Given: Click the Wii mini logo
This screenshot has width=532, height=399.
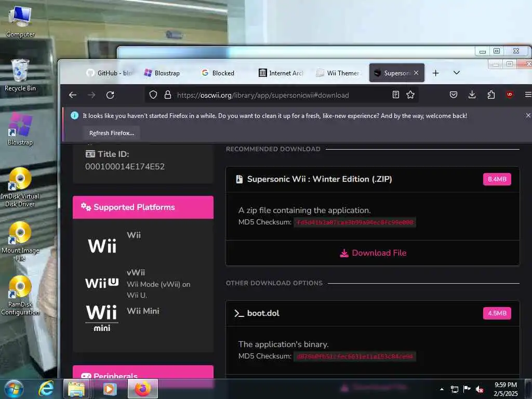Looking at the screenshot, I should tap(102, 318).
